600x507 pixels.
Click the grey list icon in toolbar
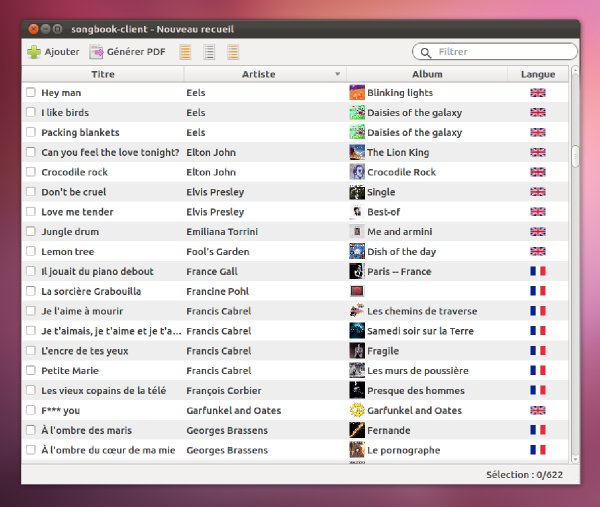(209, 52)
